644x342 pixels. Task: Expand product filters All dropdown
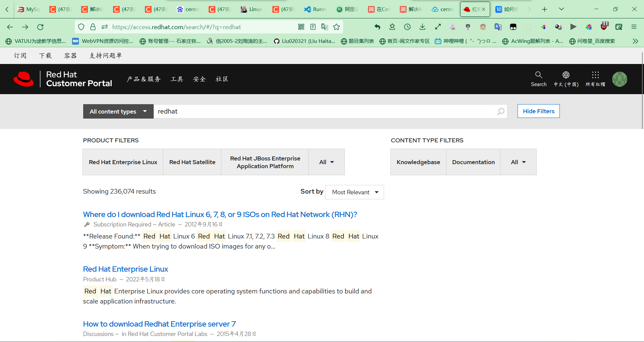326,162
